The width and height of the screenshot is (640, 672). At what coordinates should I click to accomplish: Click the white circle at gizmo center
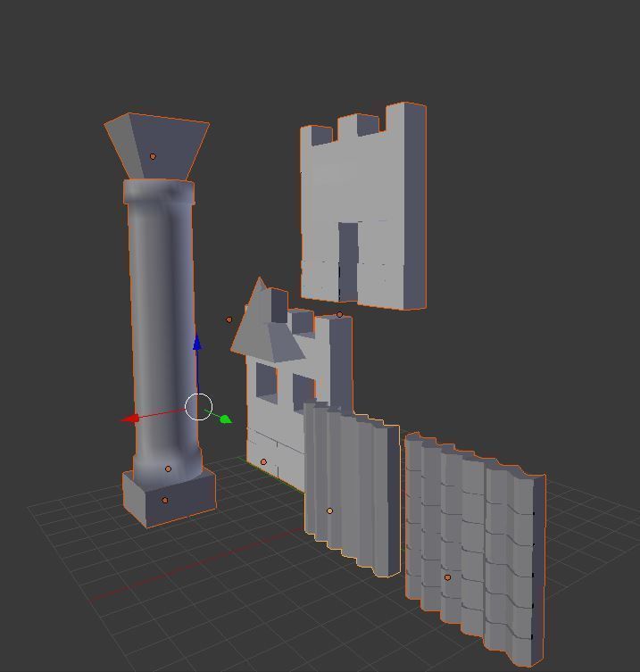pos(198,406)
